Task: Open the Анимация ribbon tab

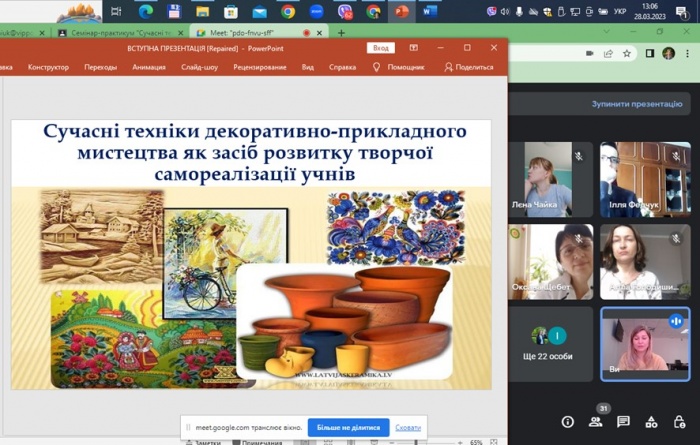Action: [x=149, y=67]
